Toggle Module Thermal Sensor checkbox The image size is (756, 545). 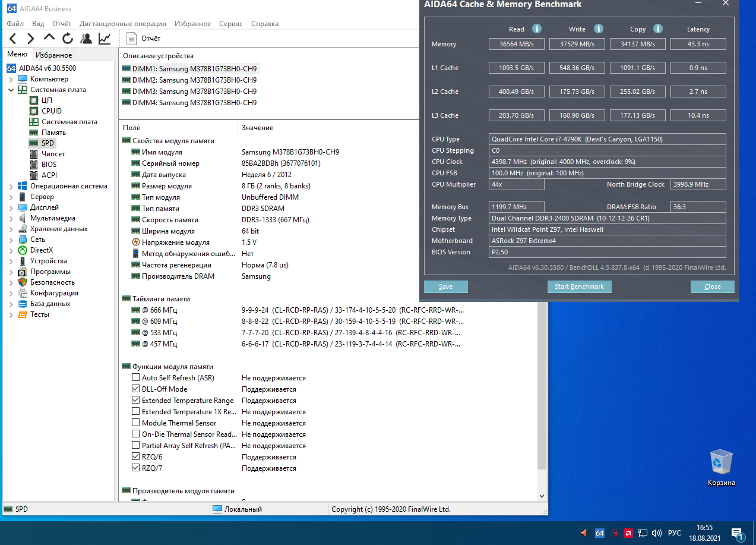pyautogui.click(x=136, y=423)
